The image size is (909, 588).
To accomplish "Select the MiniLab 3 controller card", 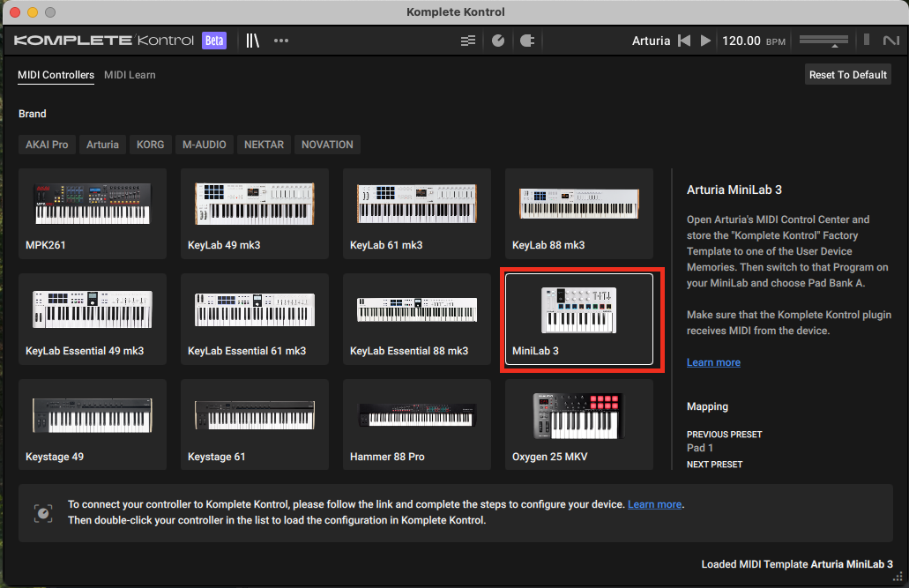I will tap(579, 319).
